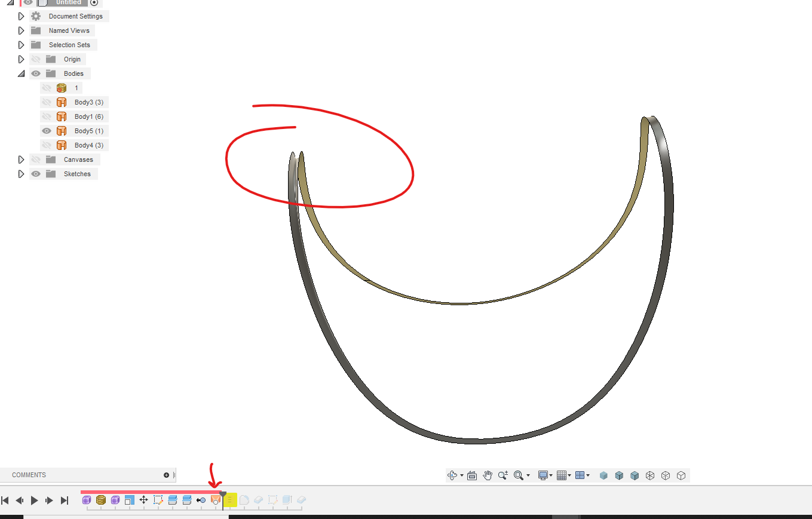Click the Look At icon
Viewport: 812px width, 519px height.
pyautogui.click(x=472, y=475)
